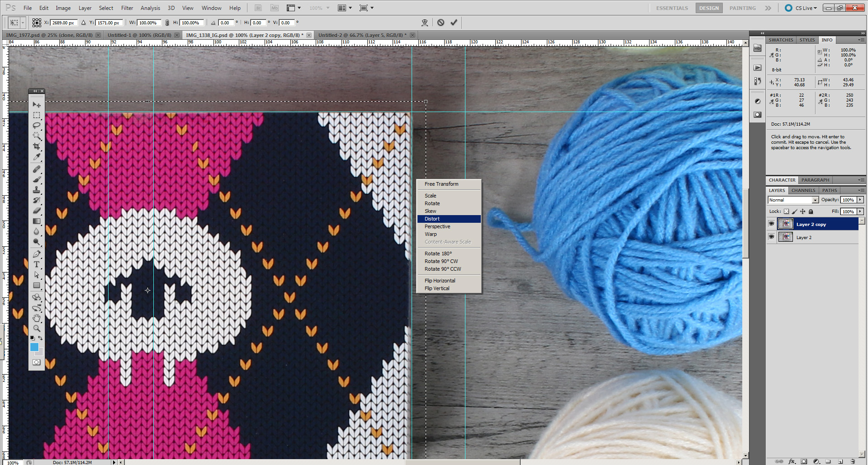The width and height of the screenshot is (868, 465).
Task: Create a new layer with the page icon
Action: 840,461
